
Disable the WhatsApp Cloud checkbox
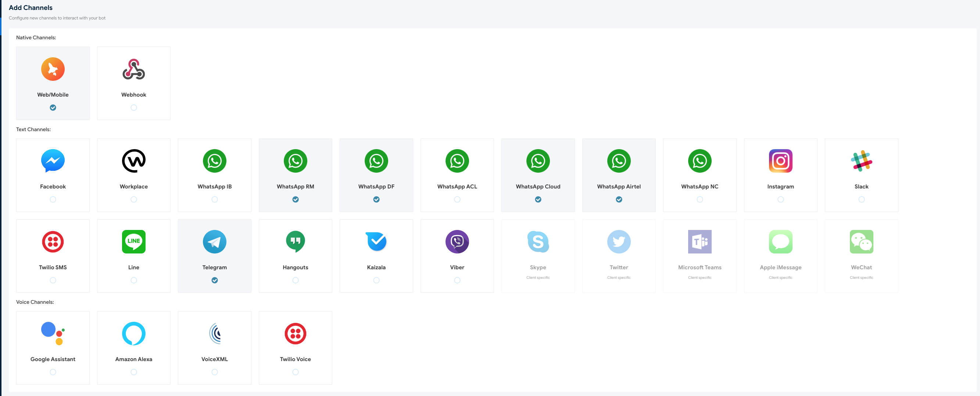coord(538,199)
